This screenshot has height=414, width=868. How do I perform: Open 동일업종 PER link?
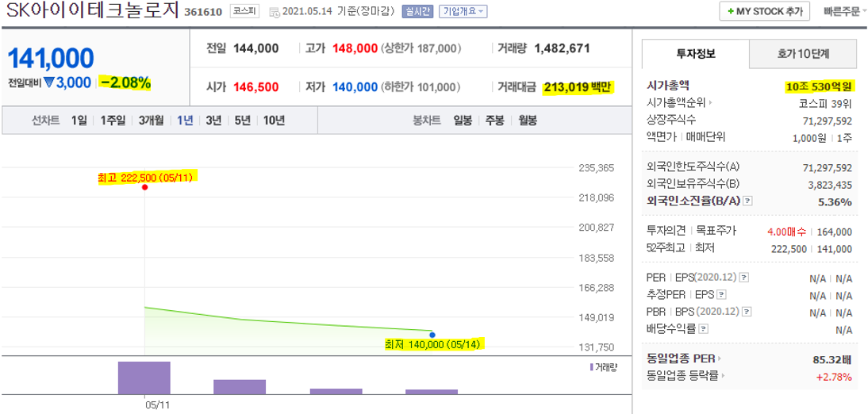click(684, 358)
